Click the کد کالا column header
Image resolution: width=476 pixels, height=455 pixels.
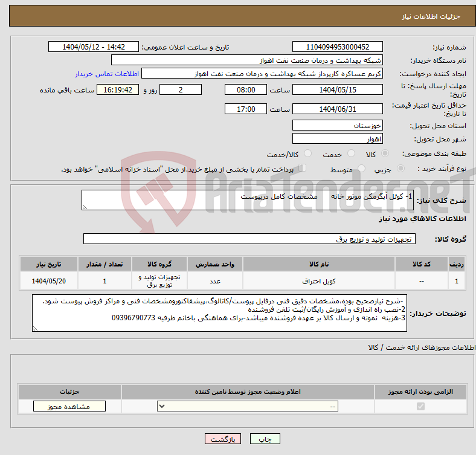422,264
